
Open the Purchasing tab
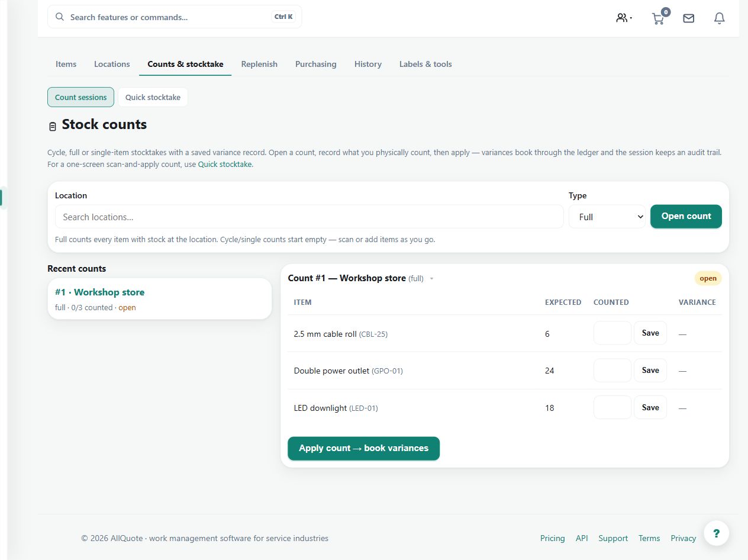[x=315, y=64]
